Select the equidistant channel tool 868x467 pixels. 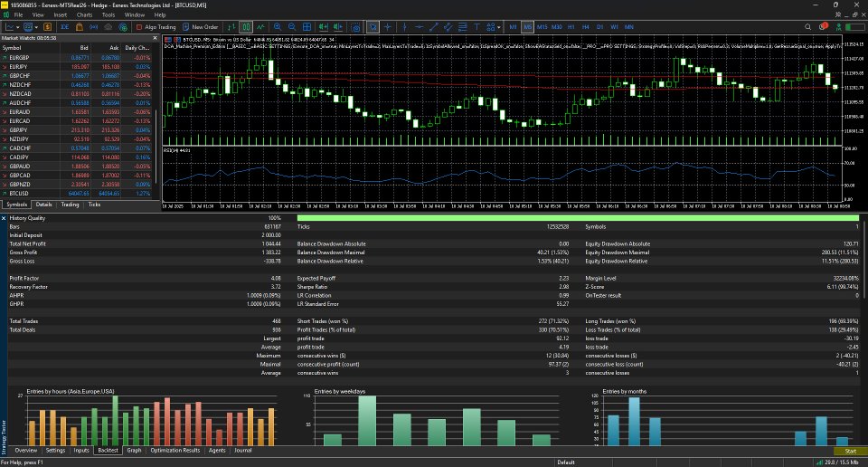tap(448, 26)
